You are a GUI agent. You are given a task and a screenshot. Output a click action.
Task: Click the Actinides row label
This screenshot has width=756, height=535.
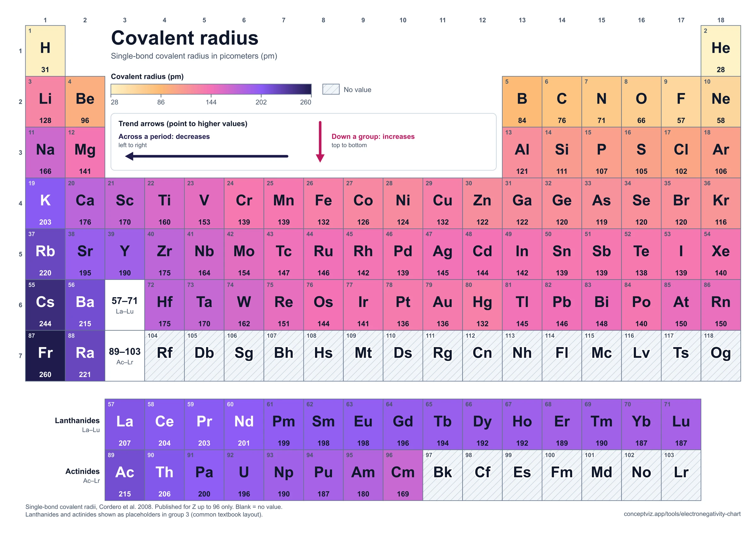82,471
